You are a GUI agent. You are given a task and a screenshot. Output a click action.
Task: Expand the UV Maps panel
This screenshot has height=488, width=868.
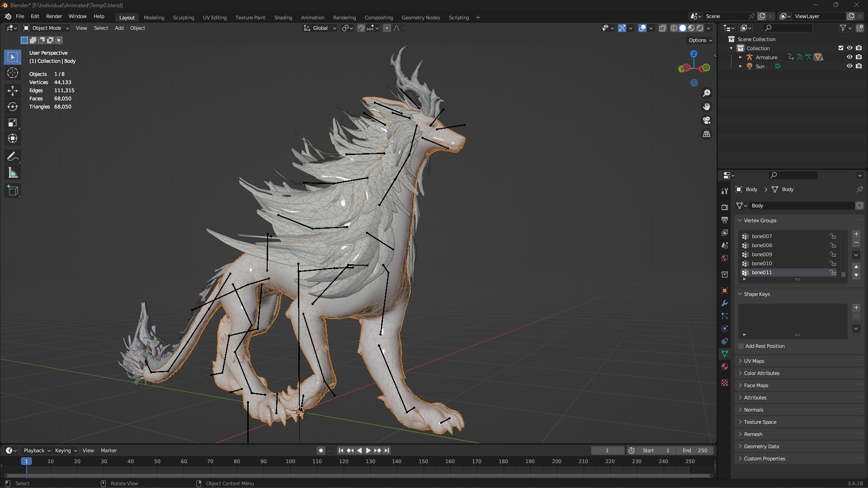(754, 361)
